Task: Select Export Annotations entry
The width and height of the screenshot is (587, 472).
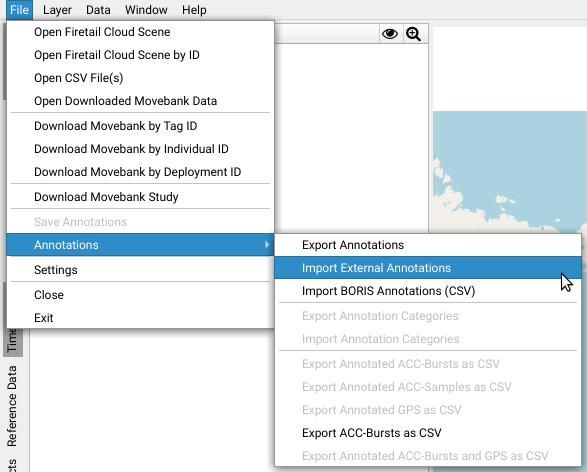Action: [428, 245]
